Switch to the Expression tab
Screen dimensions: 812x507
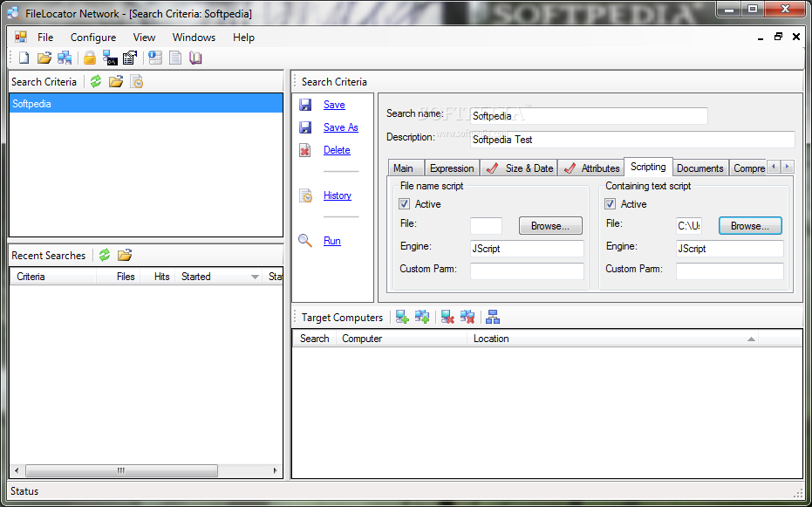click(x=452, y=168)
